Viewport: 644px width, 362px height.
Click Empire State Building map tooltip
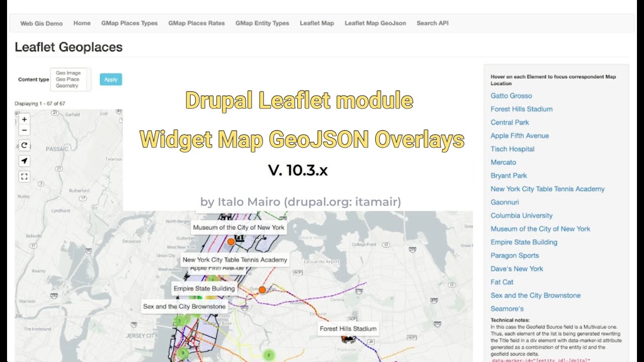click(204, 289)
